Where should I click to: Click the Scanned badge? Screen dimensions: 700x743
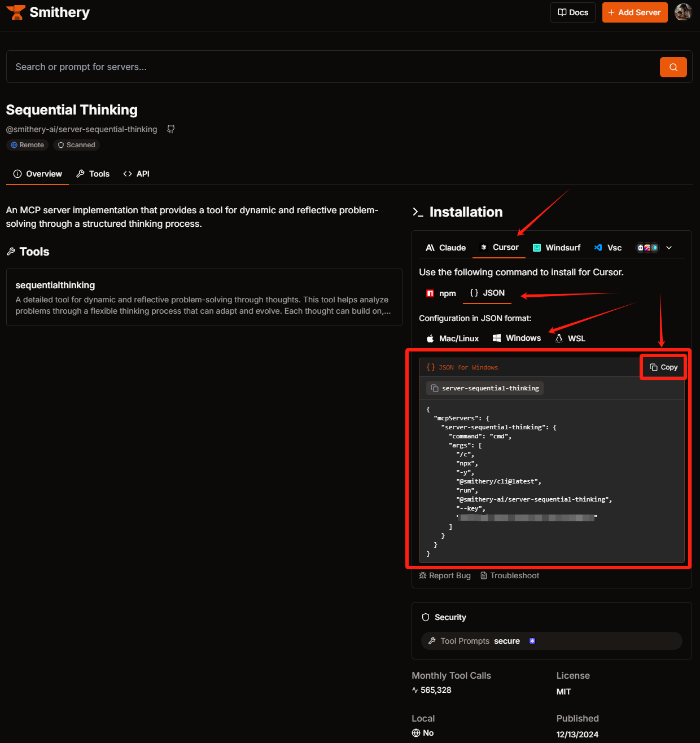(x=77, y=145)
